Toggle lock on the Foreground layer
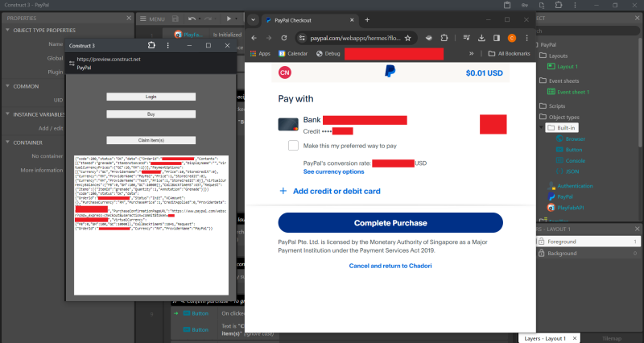 click(x=541, y=242)
